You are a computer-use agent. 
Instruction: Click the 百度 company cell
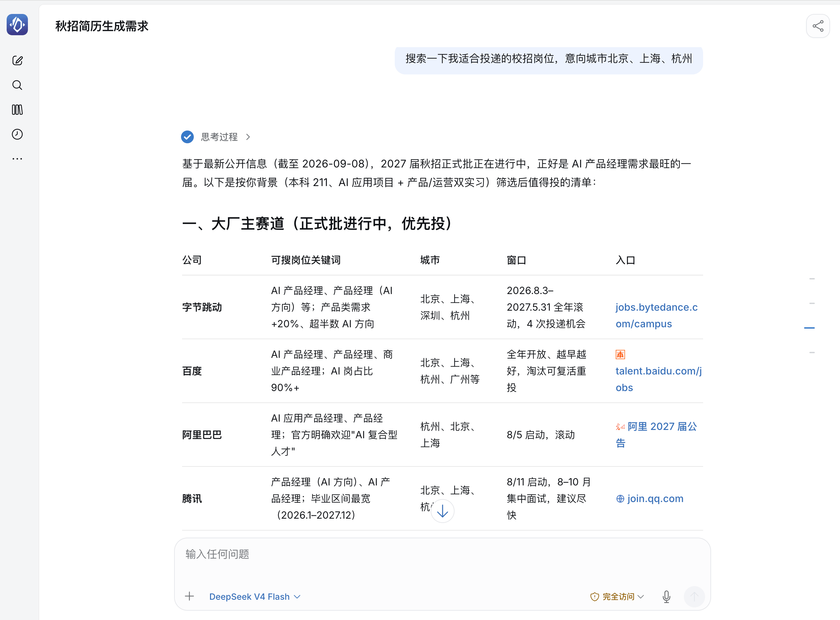pyautogui.click(x=192, y=371)
